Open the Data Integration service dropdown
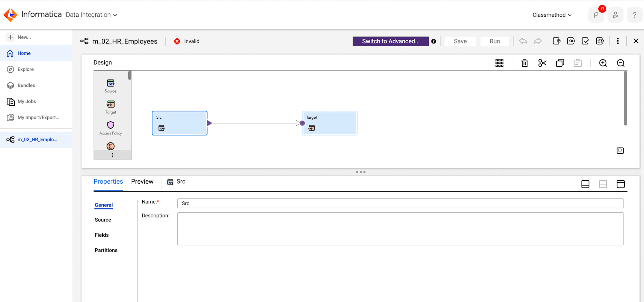This screenshot has height=302, width=644. (91, 15)
